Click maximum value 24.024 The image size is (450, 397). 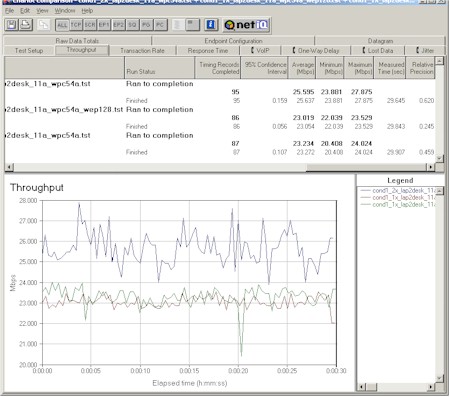click(x=361, y=143)
